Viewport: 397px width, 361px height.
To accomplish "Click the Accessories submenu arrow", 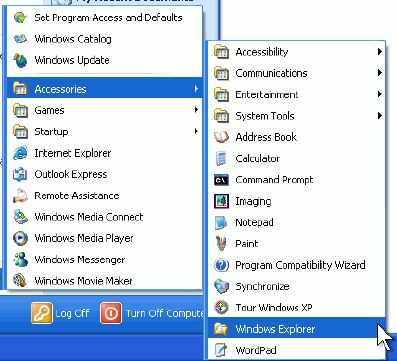I will click(196, 89).
